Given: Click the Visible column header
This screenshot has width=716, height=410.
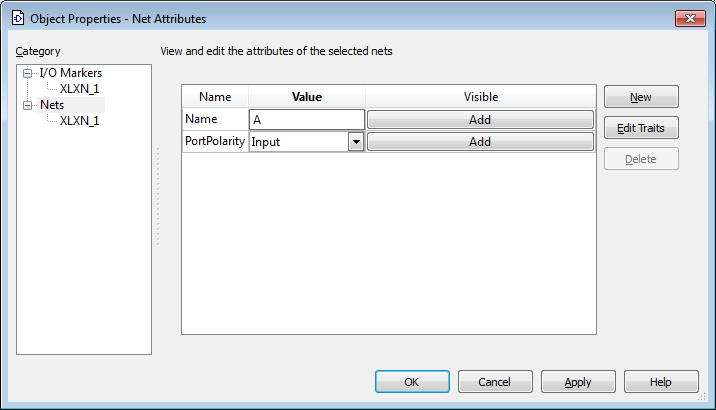Looking at the screenshot, I should pyautogui.click(x=480, y=97).
